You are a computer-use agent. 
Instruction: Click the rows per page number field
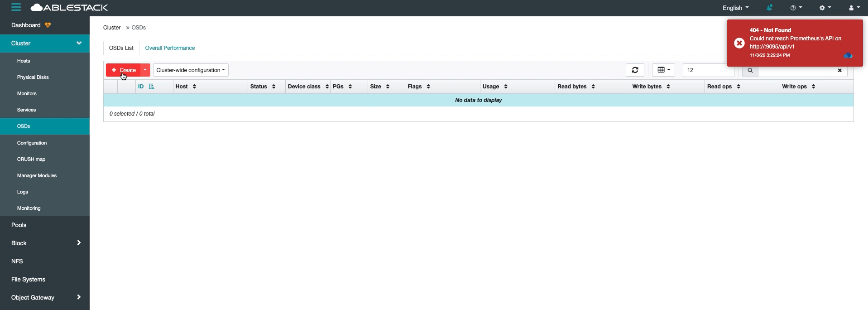pyautogui.click(x=707, y=70)
